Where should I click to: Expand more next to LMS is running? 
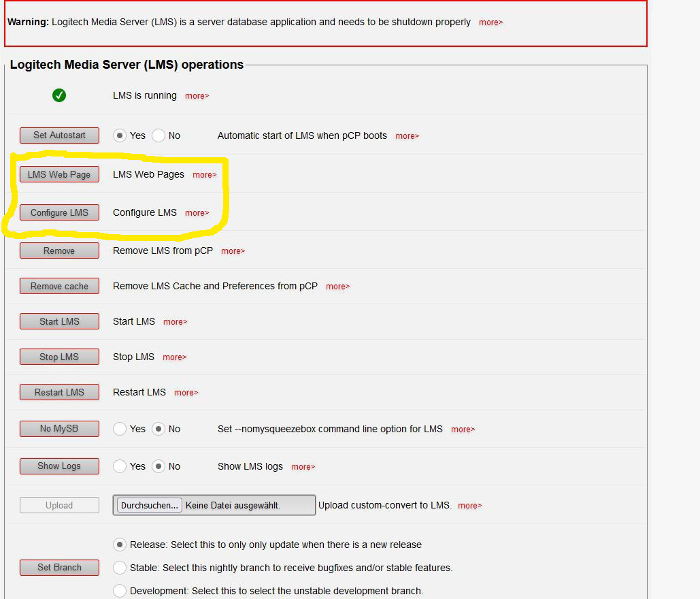(x=197, y=96)
